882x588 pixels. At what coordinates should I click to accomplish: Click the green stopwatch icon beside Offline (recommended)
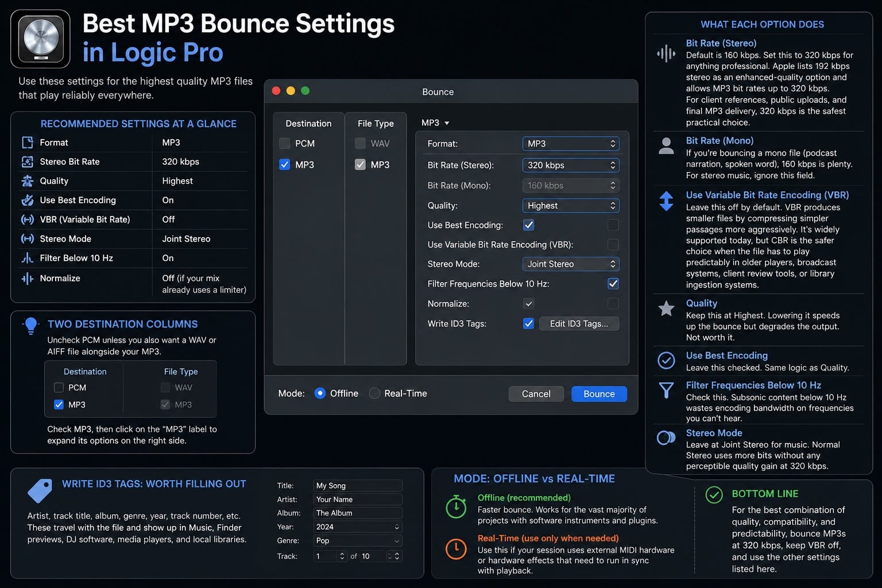pos(456,507)
